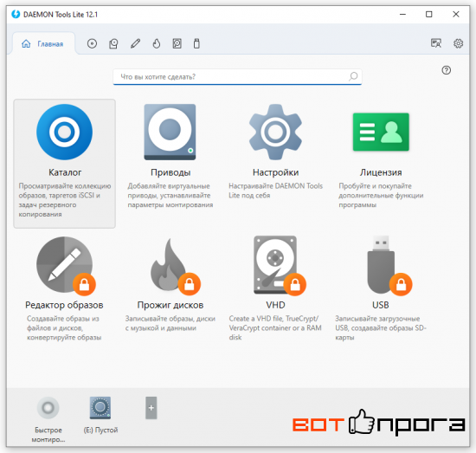Open the hard disk VHD tab icon
This screenshot has width=476, height=453.
coord(177,44)
